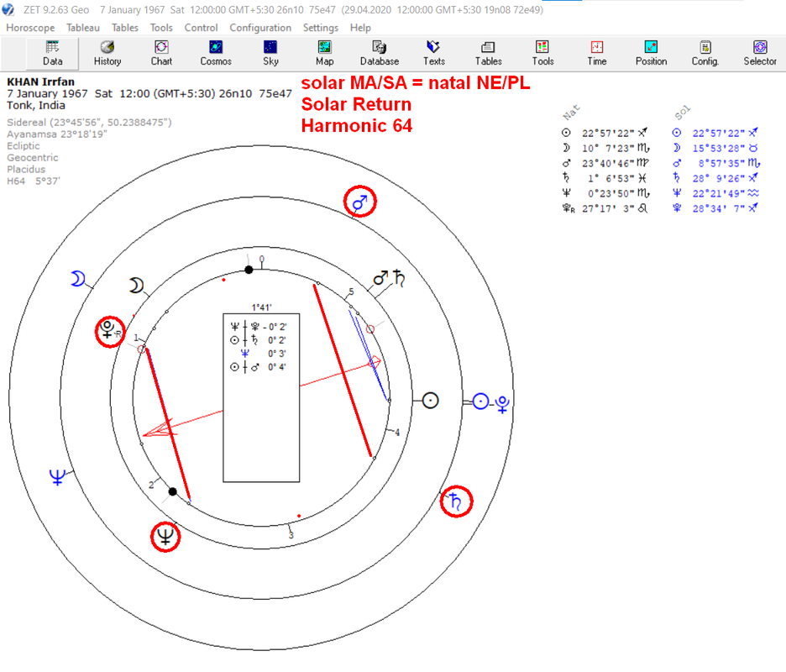Click the red-circled blue Saturn glyph on outer ring
The height and width of the screenshot is (672, 786).
pos(456,501)
